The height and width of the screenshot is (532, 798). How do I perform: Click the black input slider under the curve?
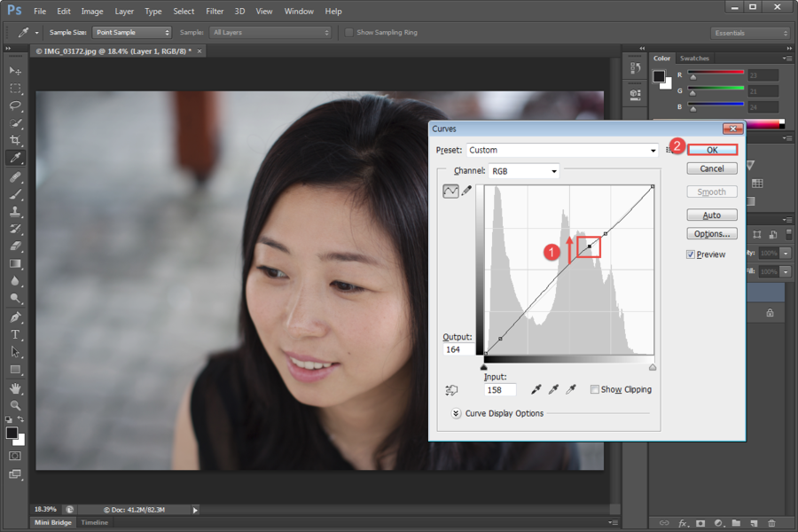(484, 366)
